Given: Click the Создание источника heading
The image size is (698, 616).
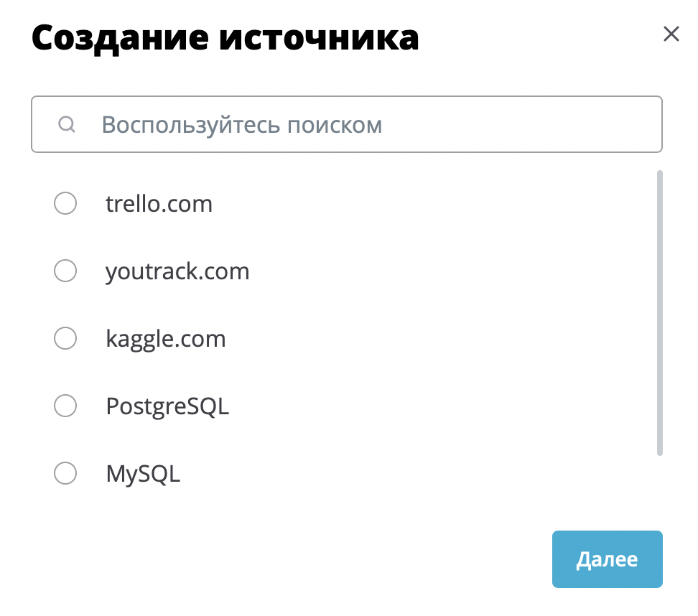Looking at the screenshot, I should click(225, 38).
